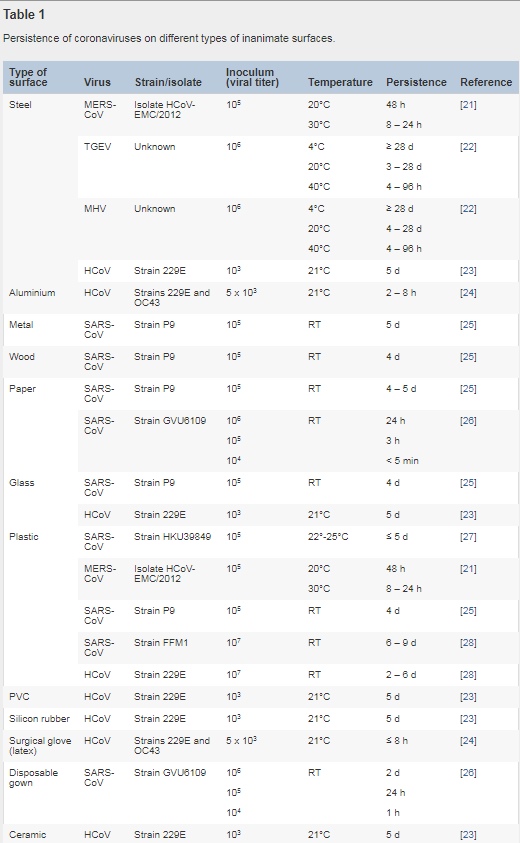Click the Type of surface column header
Viewport: 520px width, 843px height.
pos(28,77)
